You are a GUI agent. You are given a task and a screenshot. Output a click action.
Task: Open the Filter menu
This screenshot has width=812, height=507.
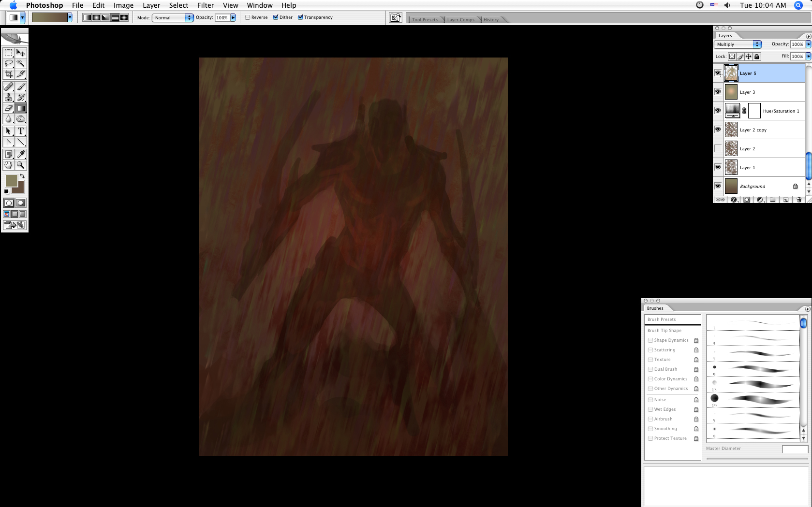pyautogui.click(x=206, y=5)
